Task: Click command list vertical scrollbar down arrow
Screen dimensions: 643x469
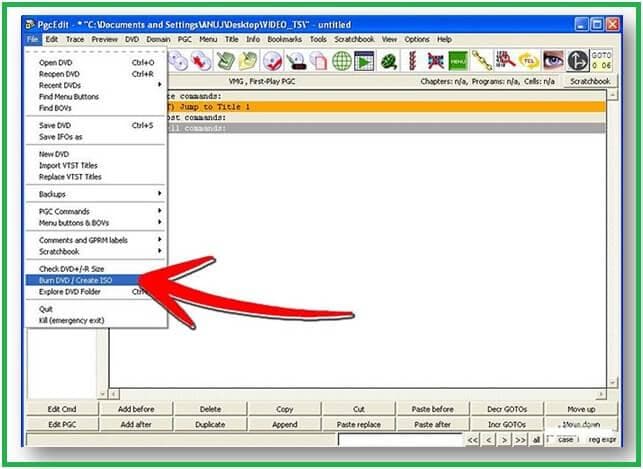Action: point(612,382)
